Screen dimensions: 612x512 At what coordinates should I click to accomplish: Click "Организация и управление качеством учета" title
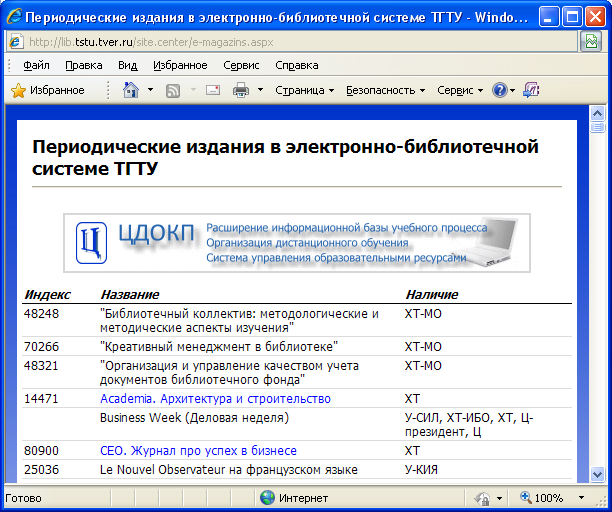point(230,373)
